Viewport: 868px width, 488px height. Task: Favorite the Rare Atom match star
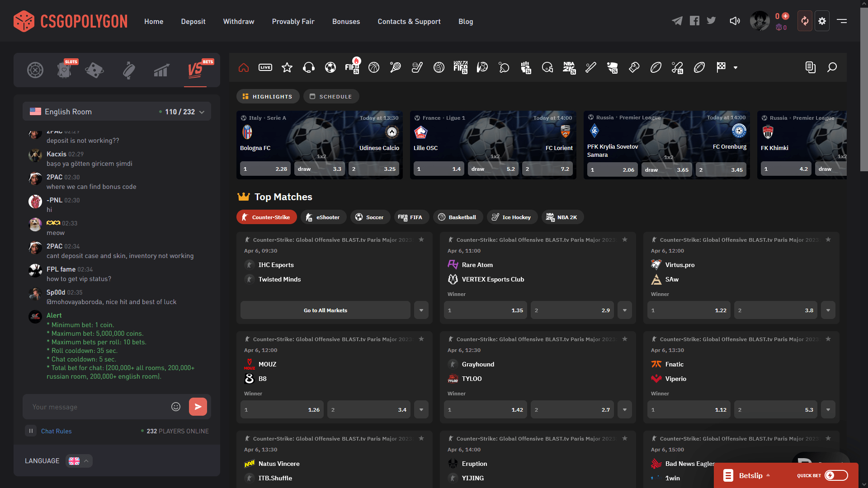pyautogui.click(x=625, y=239)
